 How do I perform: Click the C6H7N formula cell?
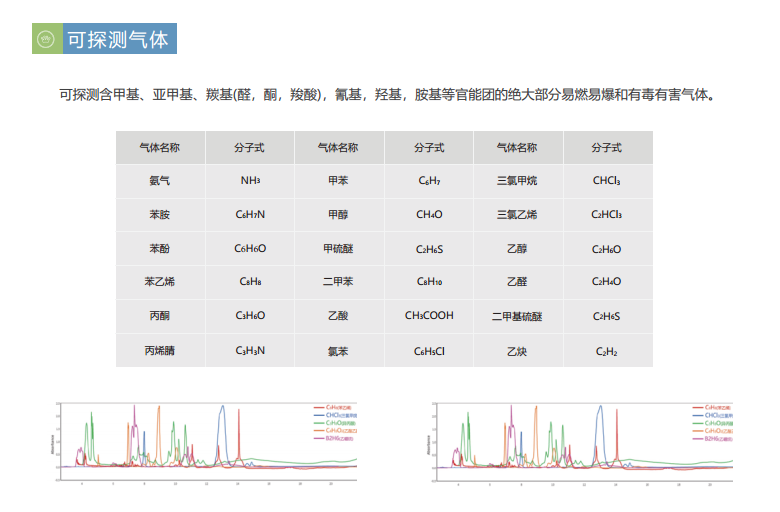(250, 215)
